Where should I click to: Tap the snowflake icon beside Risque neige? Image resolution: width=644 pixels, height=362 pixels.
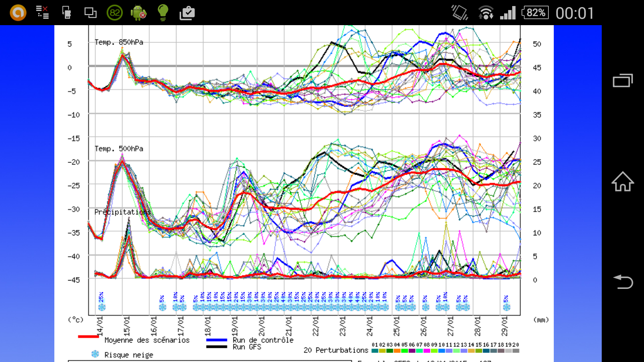tap(95, 354)
